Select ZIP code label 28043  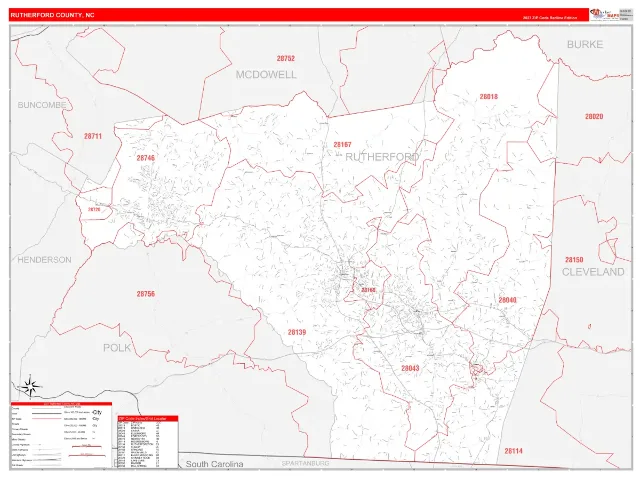click(x=410, y=368)
